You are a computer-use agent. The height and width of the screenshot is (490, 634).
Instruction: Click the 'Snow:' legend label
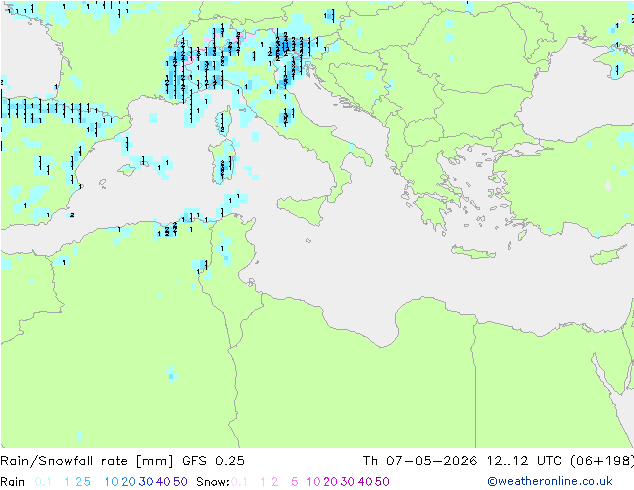tap(213, 482)
